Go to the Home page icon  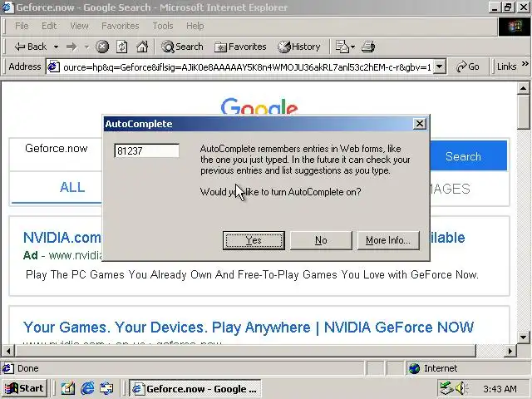coord(142,47)
